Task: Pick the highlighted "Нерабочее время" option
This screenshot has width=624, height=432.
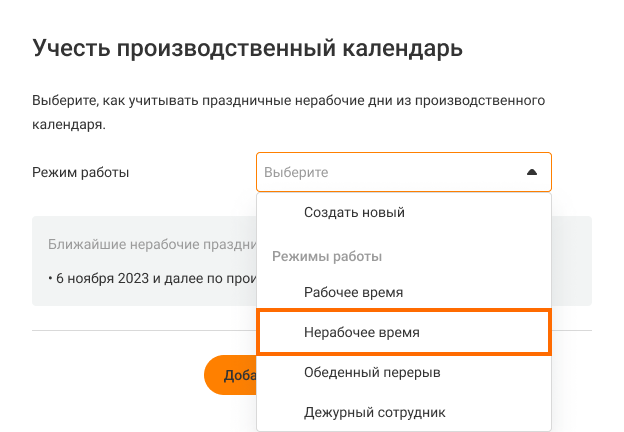Action: (x=361, y=332)
